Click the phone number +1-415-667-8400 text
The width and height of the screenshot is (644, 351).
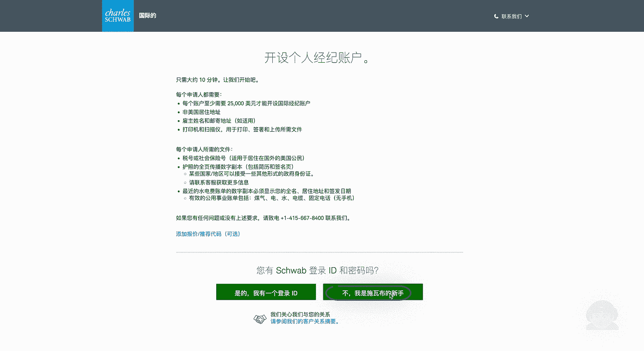302,218
